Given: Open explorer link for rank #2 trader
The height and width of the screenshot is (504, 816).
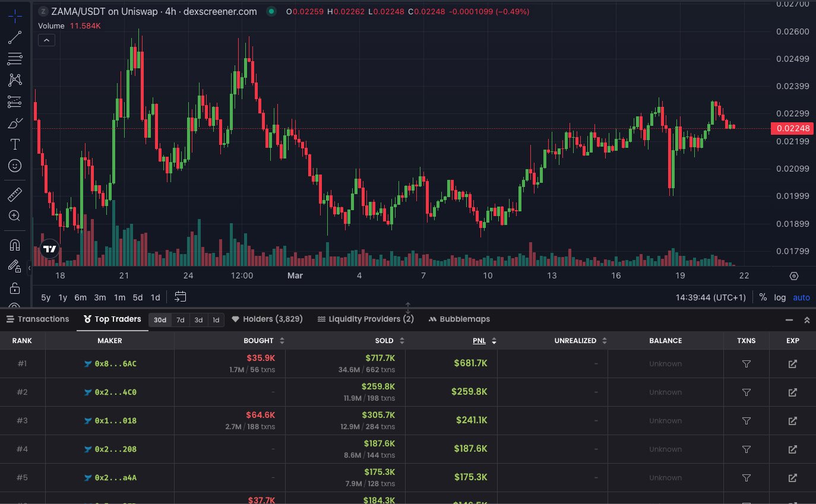Looking at the screenshot, I should pyautogui.click(x=792, y=392).
